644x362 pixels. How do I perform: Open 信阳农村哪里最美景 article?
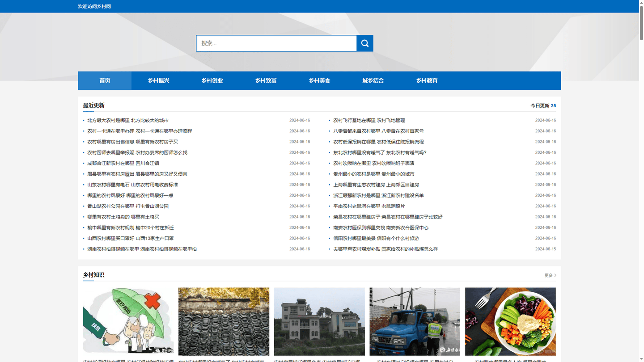(376, 238)
